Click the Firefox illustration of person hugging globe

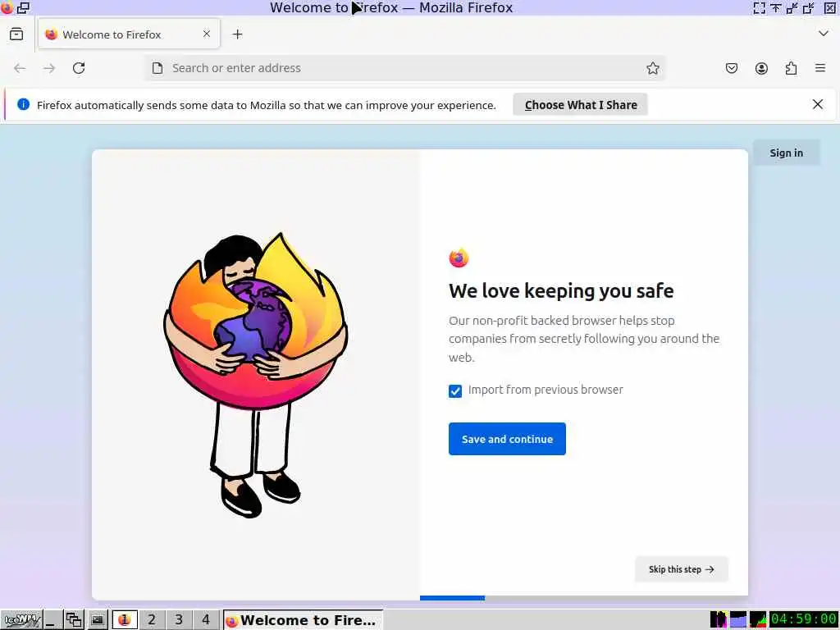(x=256, y=374)
